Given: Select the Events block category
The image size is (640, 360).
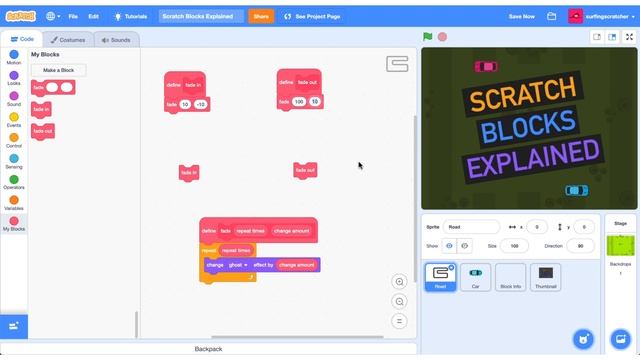Looking at the screenshot, I should [14, 120].
